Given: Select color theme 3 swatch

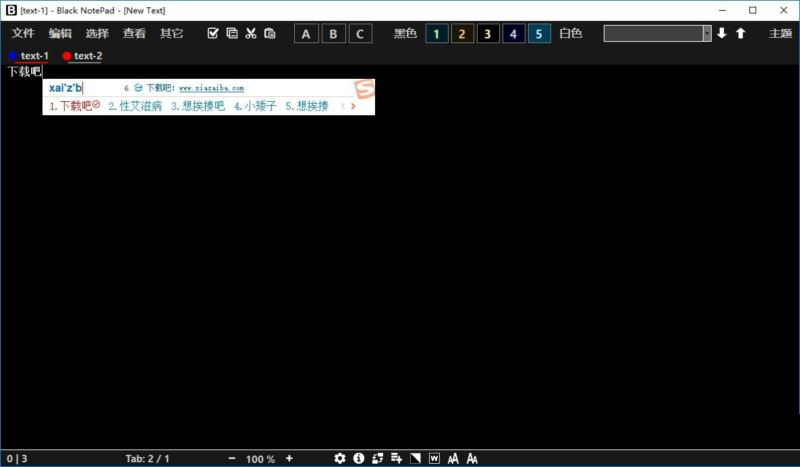Looking at the screenshot, I should click(488, 34).
